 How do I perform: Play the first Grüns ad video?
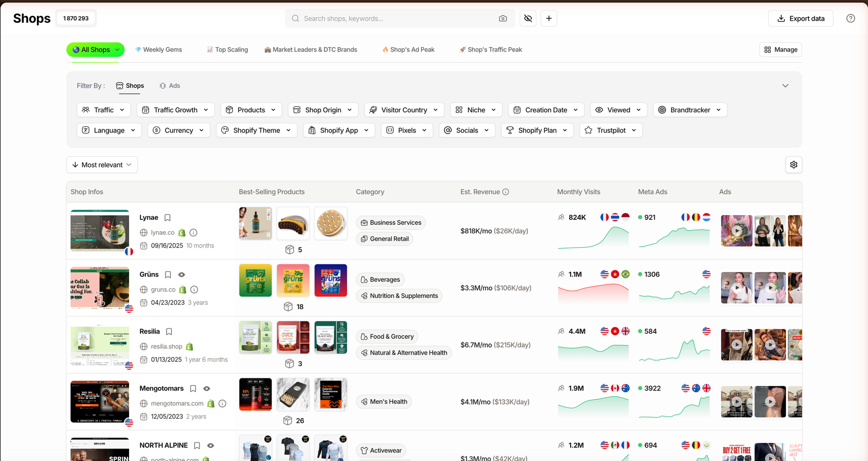tap(737, 288)
